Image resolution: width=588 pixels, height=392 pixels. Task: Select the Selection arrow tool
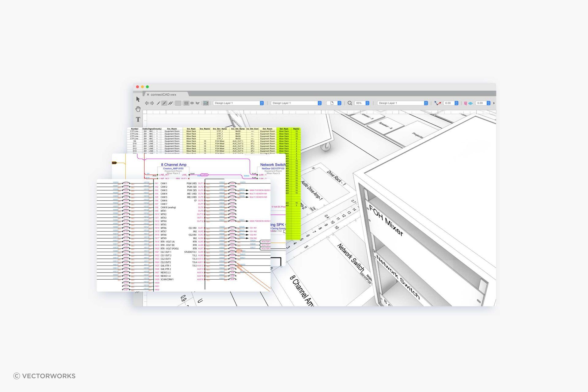coord(138,99)
